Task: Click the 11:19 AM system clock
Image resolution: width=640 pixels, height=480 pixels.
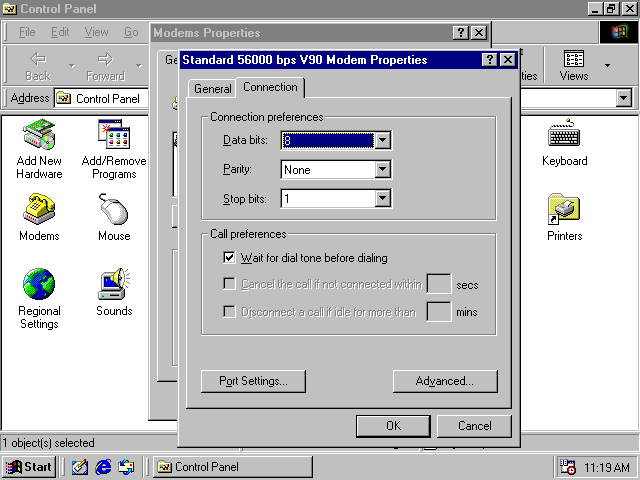Action: coord(607,467)
